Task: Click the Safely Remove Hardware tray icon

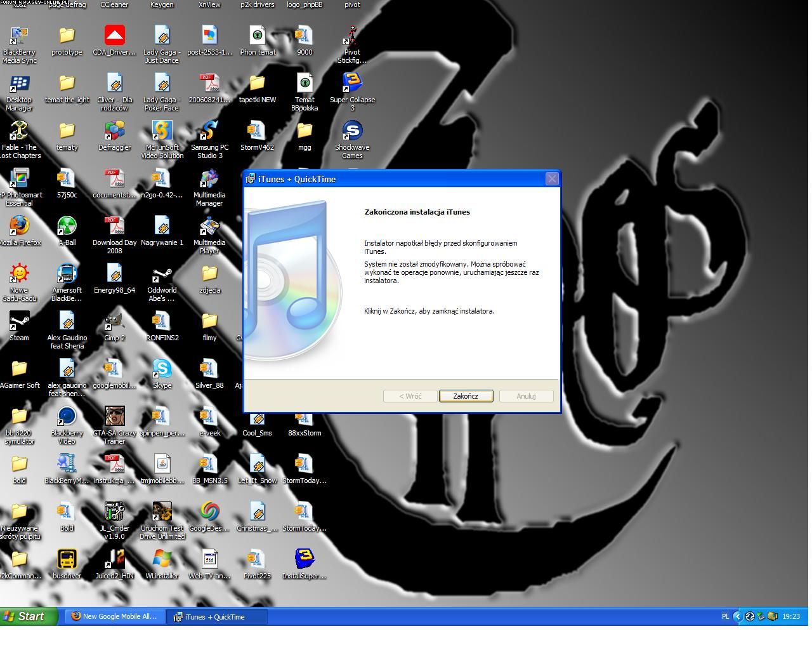Action: (x=761, y=616)
